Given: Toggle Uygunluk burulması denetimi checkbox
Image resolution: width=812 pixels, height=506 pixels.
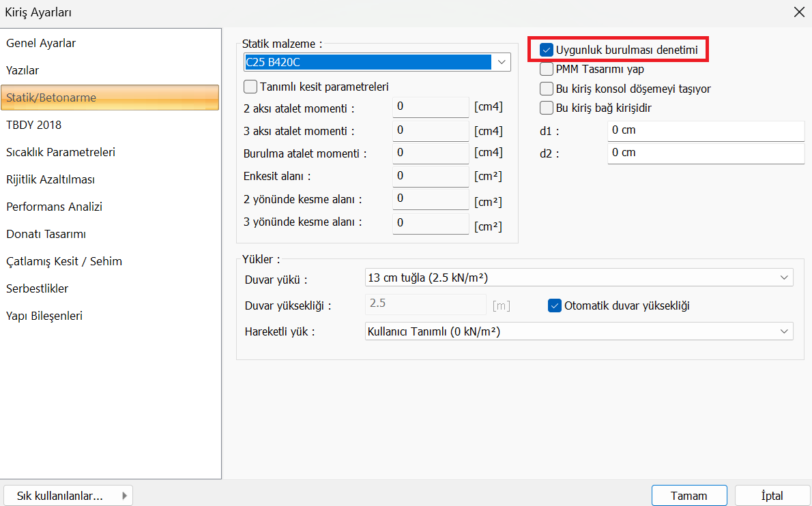Looking at the screenshot, I should pos(547,50).
